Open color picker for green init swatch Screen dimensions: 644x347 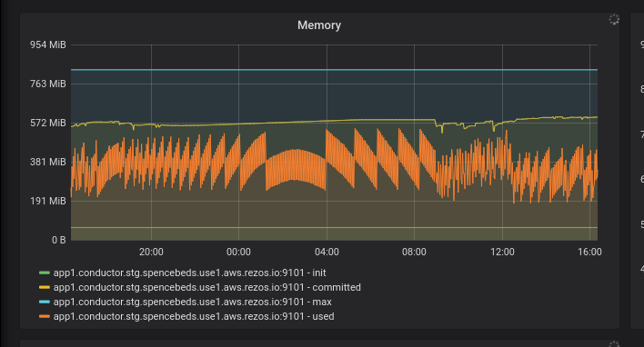45,273
